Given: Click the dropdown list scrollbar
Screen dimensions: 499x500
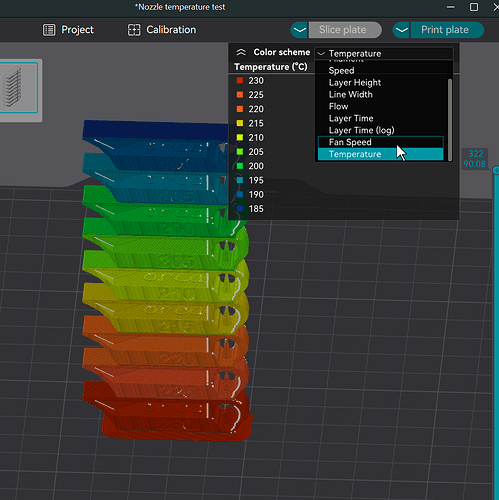Looking at the screenshot, I should [x=450, y=119].
